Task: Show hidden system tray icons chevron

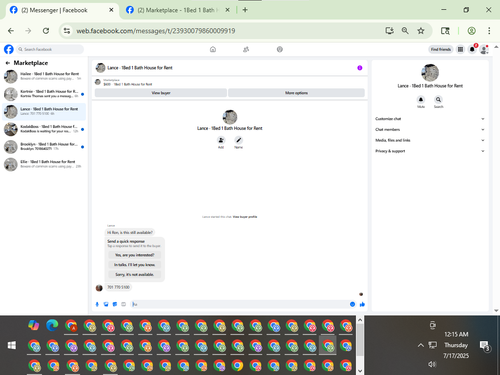Action: point(421,345)
